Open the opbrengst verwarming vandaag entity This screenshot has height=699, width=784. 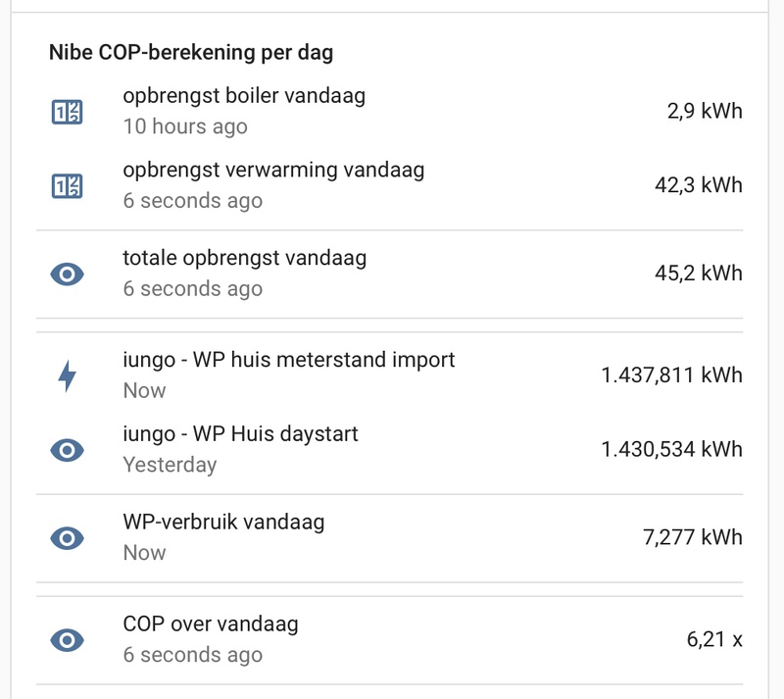tap(273, 171)
